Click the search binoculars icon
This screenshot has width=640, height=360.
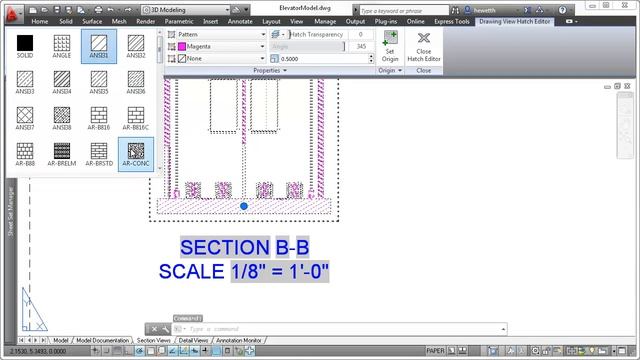[x=455, y=10]
